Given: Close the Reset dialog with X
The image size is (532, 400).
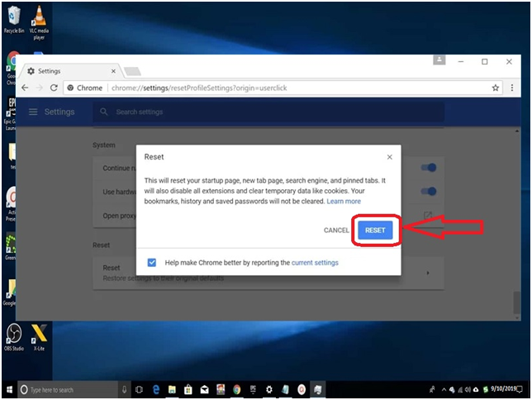Looking at the screenshot, I should tap(390, 157).
